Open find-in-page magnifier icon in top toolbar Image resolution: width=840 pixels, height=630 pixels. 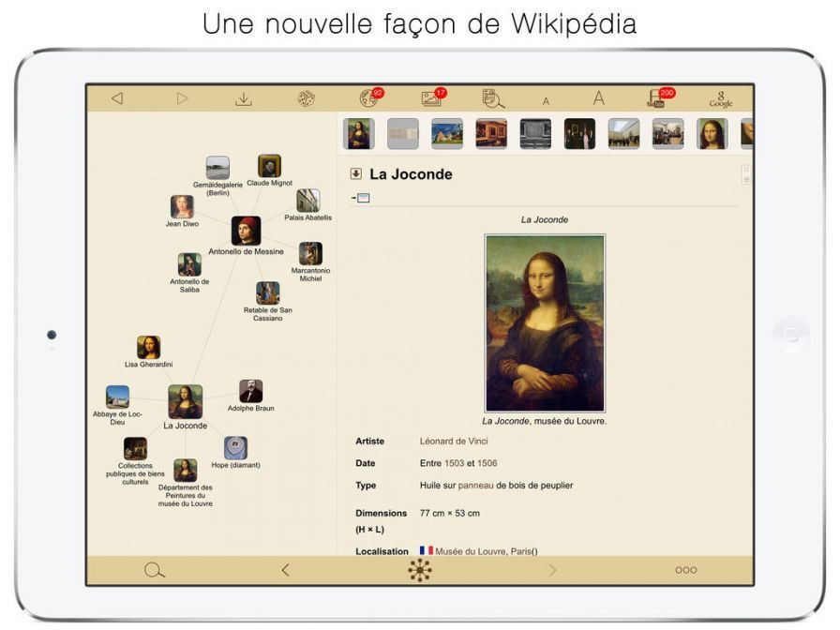click(493, 98)
